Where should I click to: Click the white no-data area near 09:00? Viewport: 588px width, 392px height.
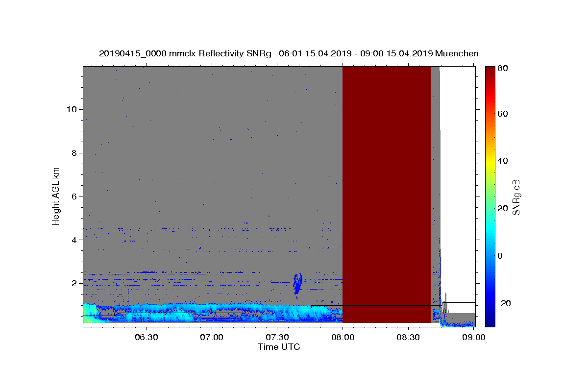(x=458, y=184)
